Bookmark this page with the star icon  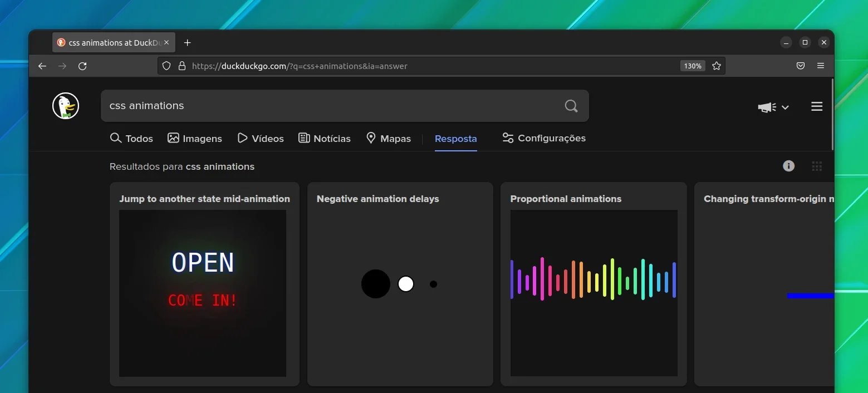point(717,66)
